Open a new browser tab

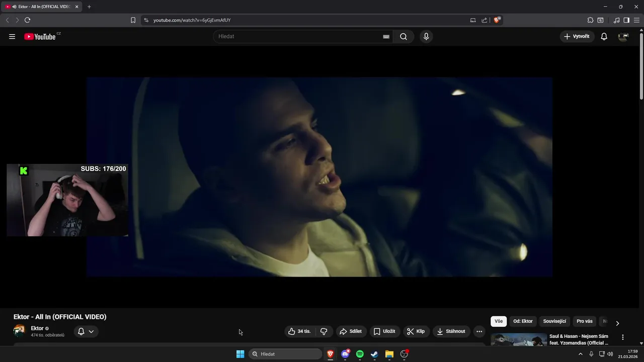(x=89, y=7)
